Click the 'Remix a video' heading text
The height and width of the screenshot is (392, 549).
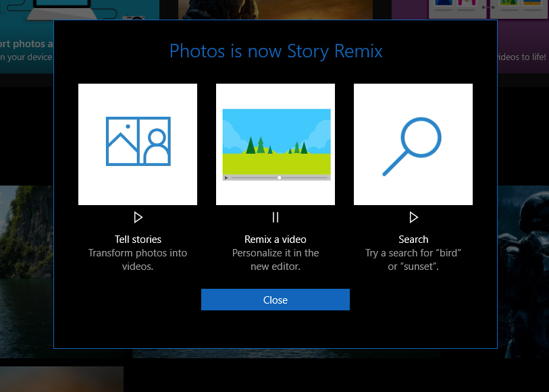276,240
